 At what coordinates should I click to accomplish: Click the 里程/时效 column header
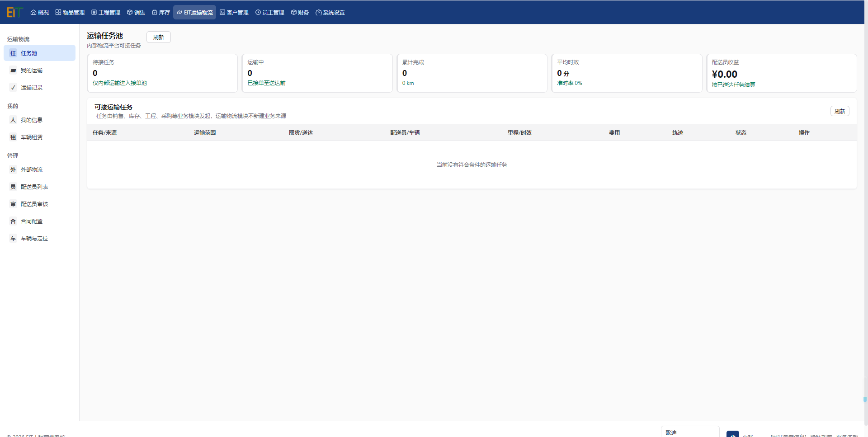point(519,132)
